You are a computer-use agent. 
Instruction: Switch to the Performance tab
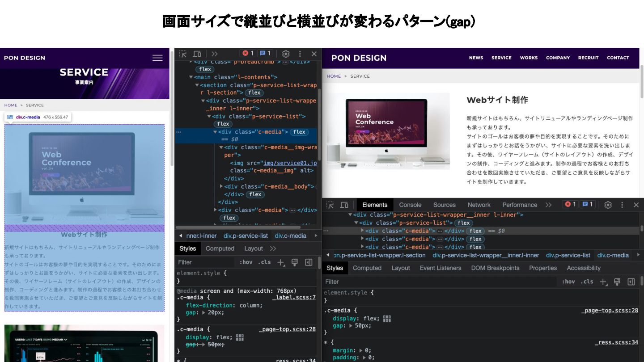(520, 205)
